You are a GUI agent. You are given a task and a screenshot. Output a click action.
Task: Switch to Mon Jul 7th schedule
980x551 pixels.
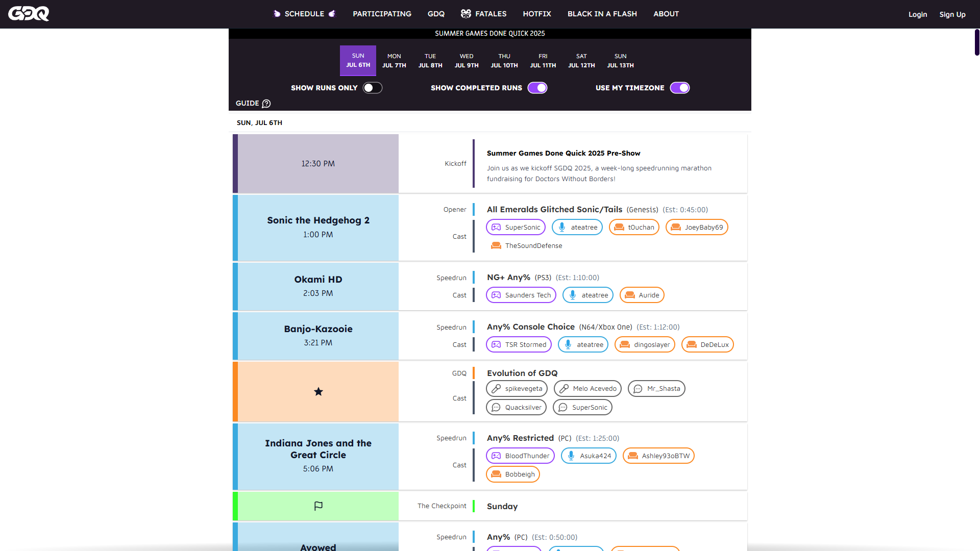394,61
